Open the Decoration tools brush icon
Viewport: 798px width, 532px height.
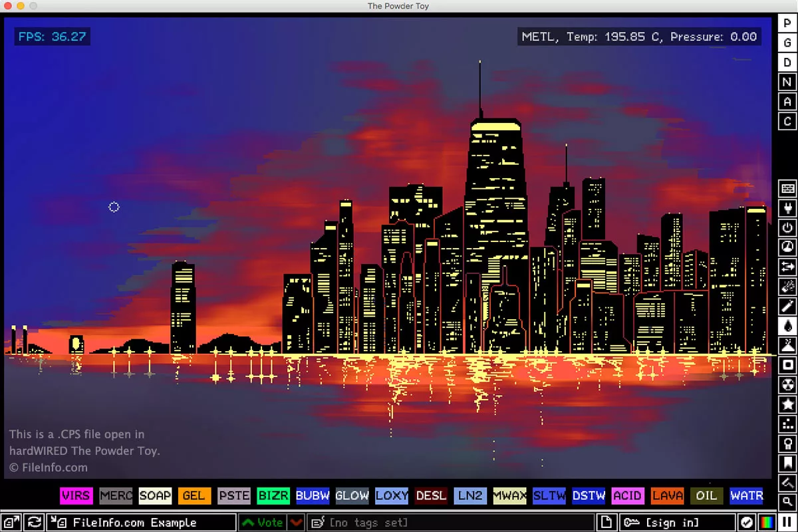(788, 483)
